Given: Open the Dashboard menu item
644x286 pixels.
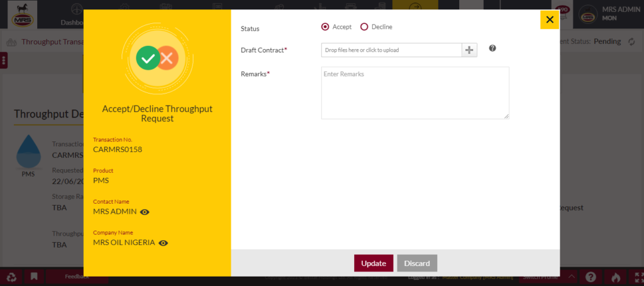Looking at the screenshot, I should tap(72, 15).
